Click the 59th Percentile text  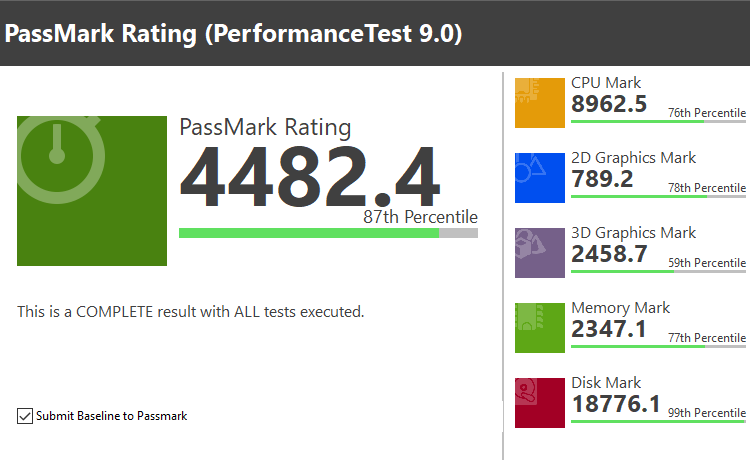[x=707, y=263]
